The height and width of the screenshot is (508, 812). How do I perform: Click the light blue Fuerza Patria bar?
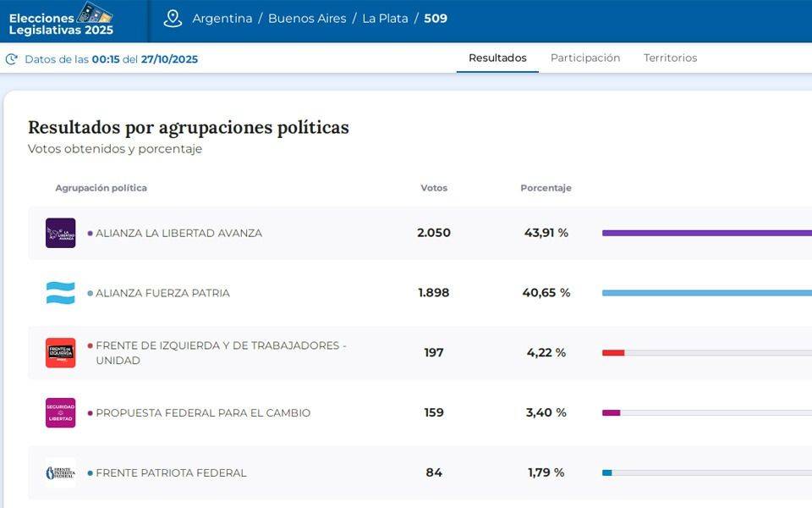(706, 293)
